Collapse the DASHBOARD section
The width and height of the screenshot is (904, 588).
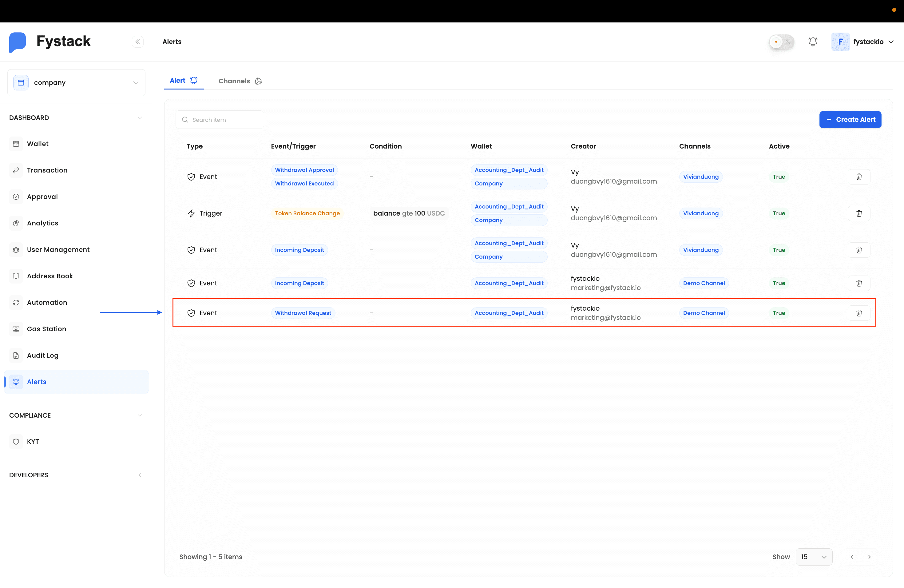(140, 118)
